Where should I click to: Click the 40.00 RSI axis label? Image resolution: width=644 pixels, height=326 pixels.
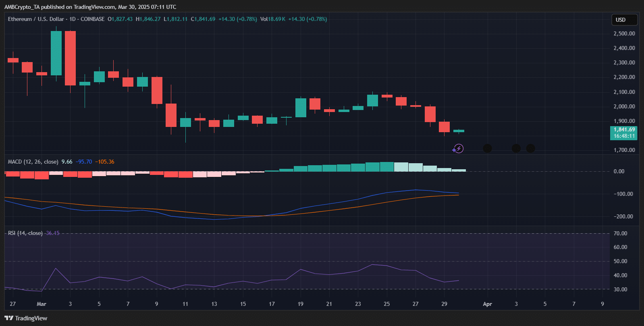point(621,275)
